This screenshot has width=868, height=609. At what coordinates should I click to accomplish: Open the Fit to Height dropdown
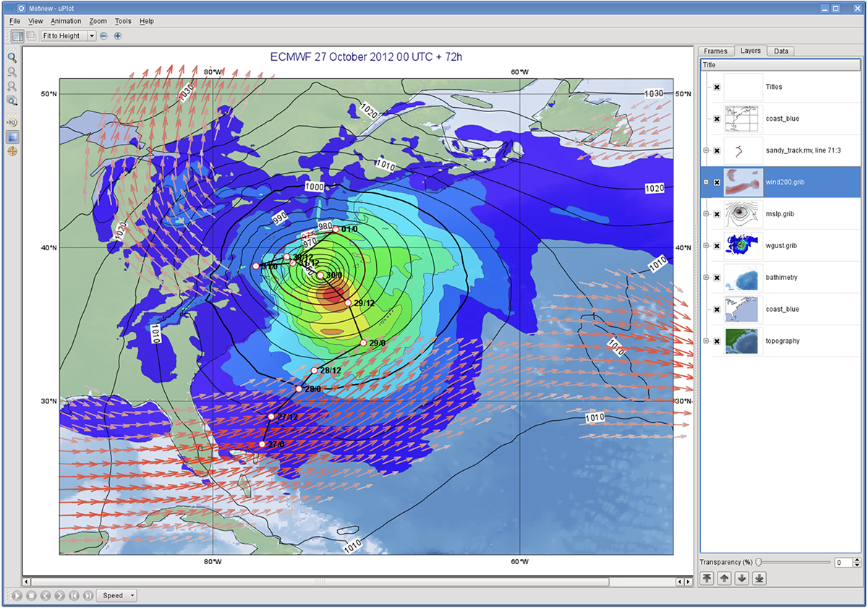[x=69, y=35]
